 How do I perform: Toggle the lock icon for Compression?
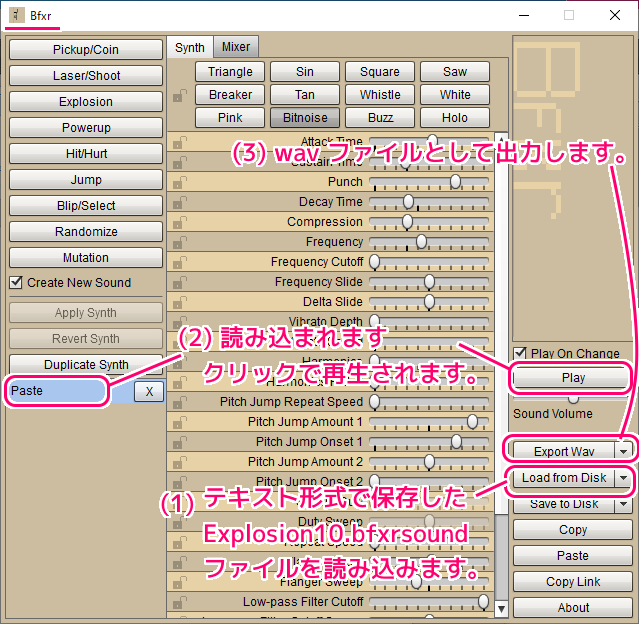pos(180,222)
